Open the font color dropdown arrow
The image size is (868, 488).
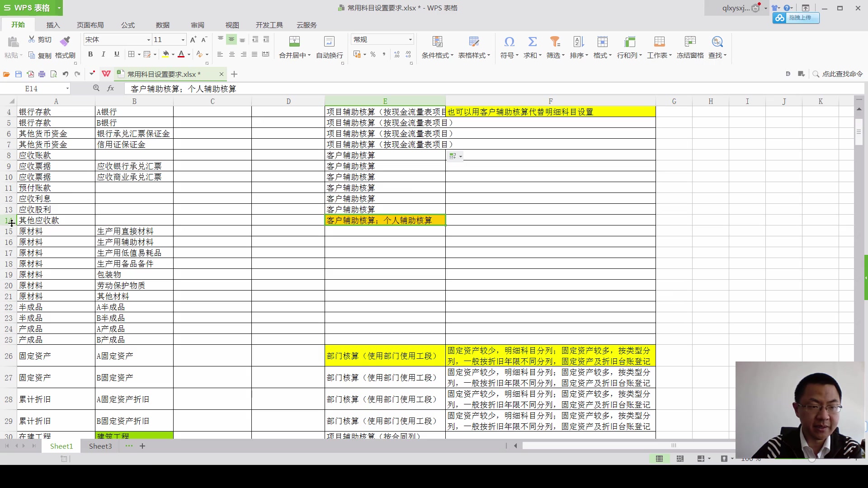[x=189, y=55]
